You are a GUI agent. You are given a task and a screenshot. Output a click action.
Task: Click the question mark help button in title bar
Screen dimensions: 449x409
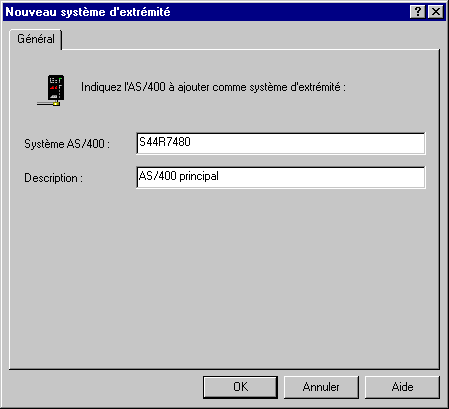click(x=418, y=12)
